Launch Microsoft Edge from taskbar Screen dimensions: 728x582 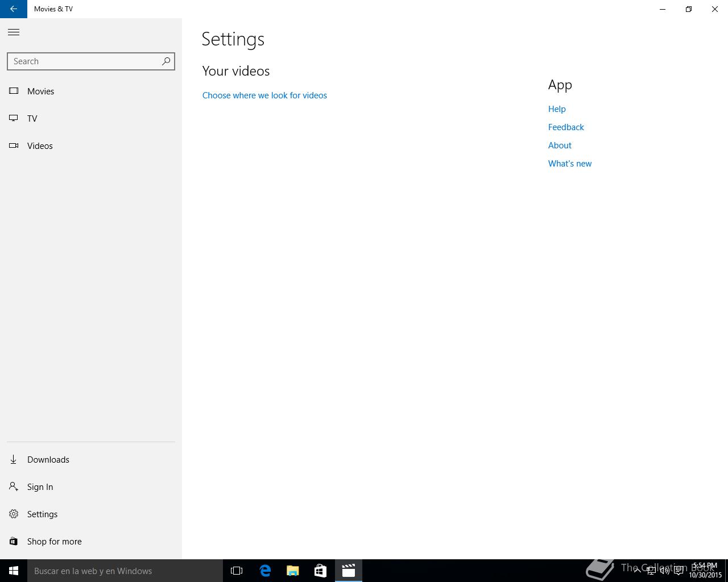[265, 571]
